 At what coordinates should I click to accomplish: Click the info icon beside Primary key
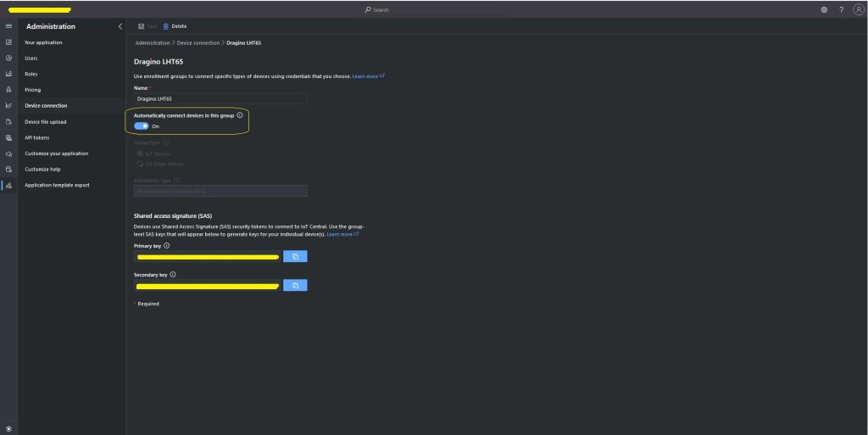coord(166,246)
